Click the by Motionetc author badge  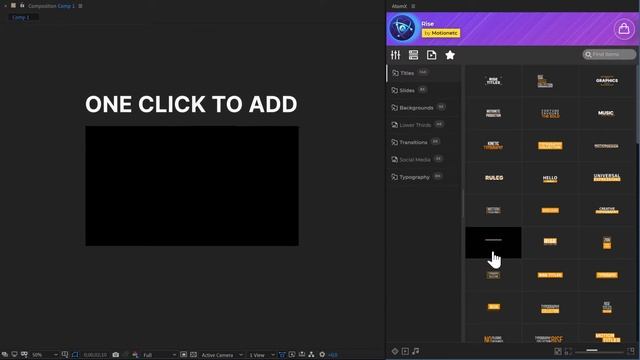pos(441,33)
